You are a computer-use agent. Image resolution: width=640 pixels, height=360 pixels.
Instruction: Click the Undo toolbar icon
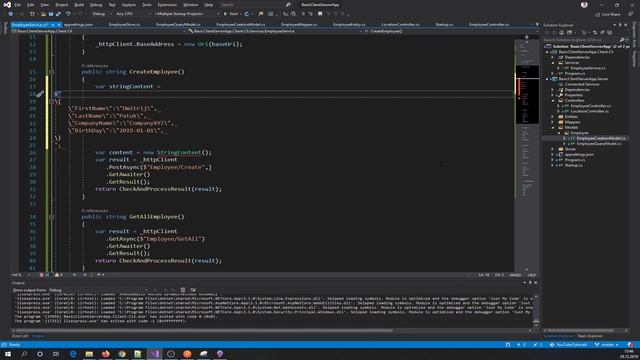[x=68, y=14]
